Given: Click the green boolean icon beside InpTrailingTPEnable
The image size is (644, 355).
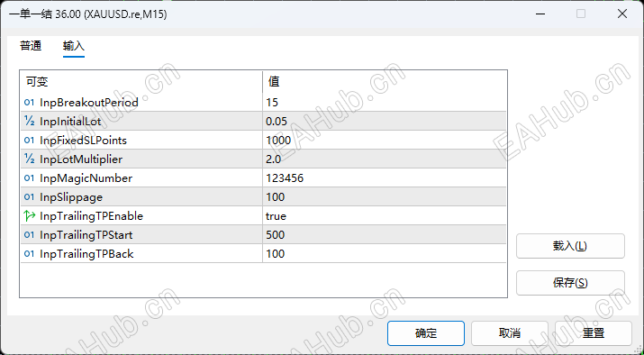Looking at the screenshot, I should coord(30,215).
